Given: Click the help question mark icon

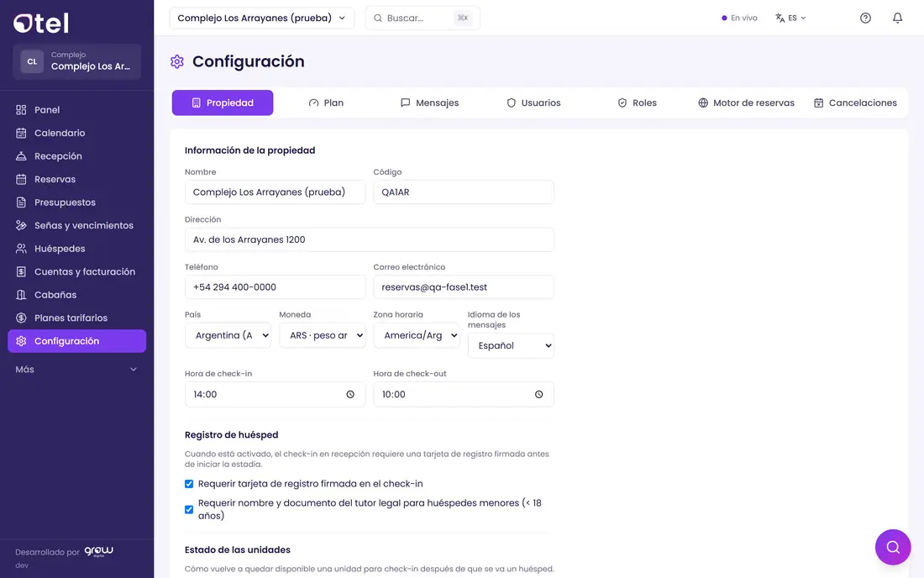Looking at the screenshot, I should [x=865, y=18].
